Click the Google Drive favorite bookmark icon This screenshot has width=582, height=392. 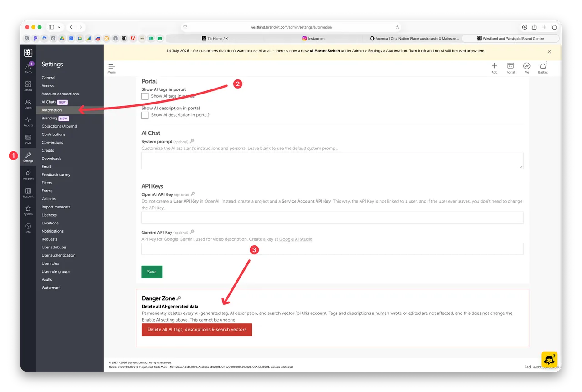(x=62, y=39)
